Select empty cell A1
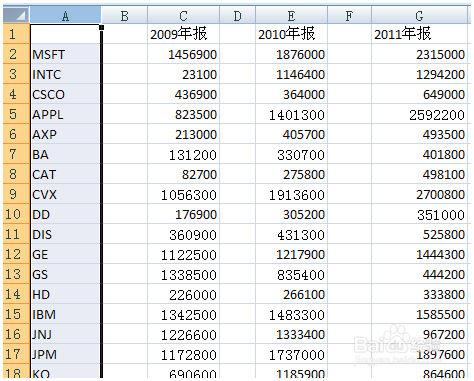The height and width of the screenshot is (381, 474). click(x=65, y=34)
